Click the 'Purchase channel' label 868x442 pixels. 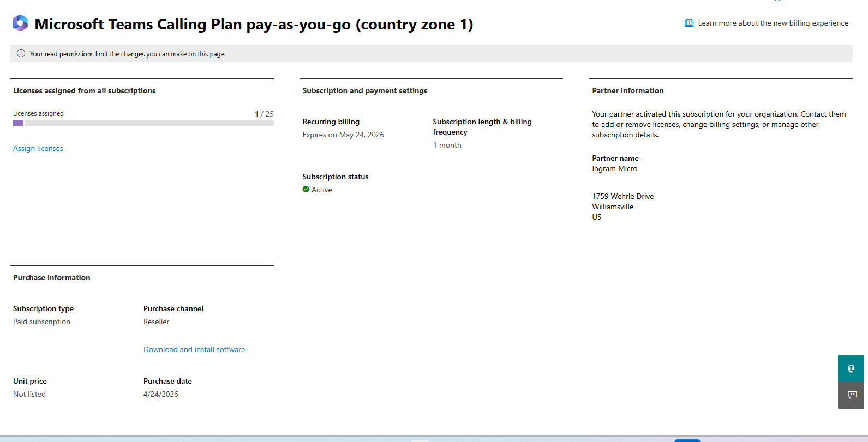point(173,308)
